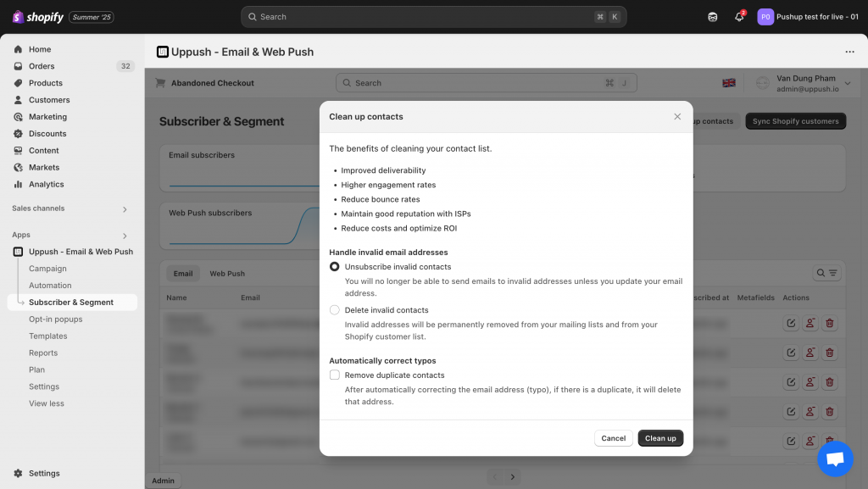868x489 pixels.
Task: Expand the Apps section chevron
Action: click(125, 236)
